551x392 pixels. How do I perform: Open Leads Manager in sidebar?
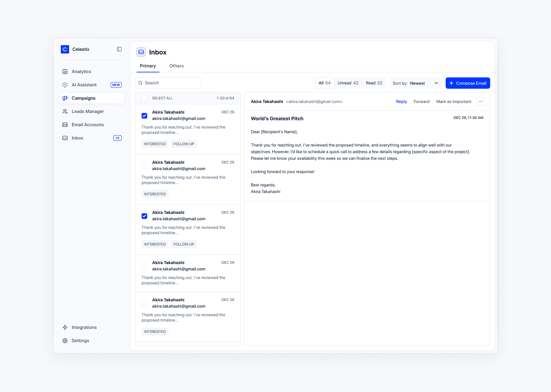92,111
